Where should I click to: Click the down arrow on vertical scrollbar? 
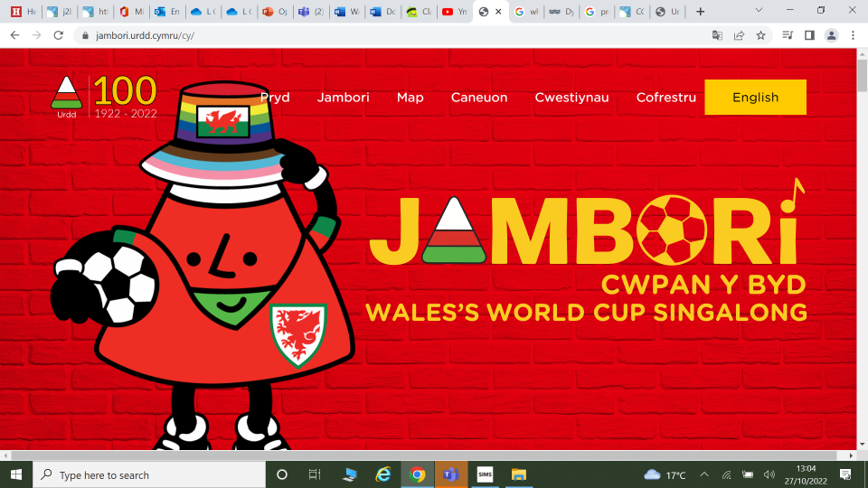(x=862, y=445)
